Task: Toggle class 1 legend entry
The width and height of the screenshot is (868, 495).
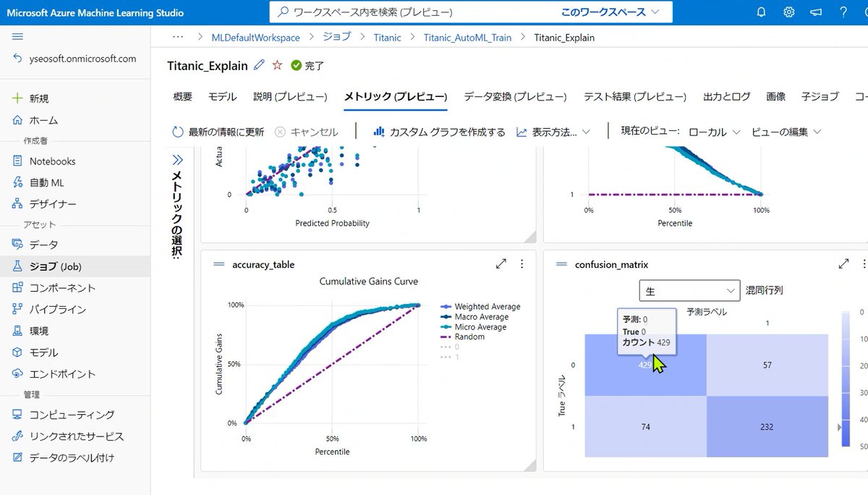Action: 450,357
